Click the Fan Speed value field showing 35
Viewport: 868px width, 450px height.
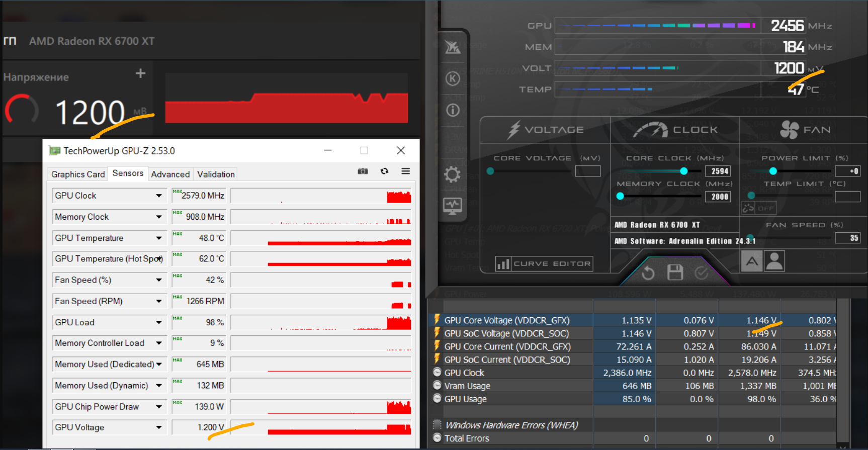[848, 238]
